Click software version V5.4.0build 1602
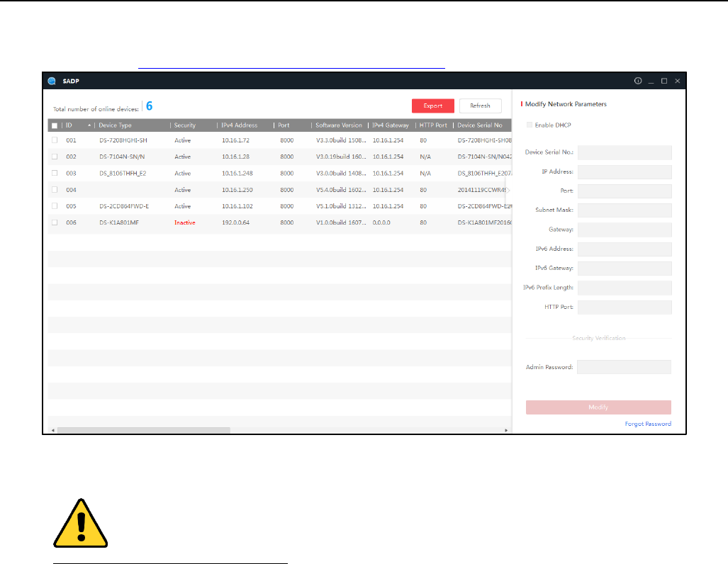Viewport: 728px width, 564px height. [341, 190]
